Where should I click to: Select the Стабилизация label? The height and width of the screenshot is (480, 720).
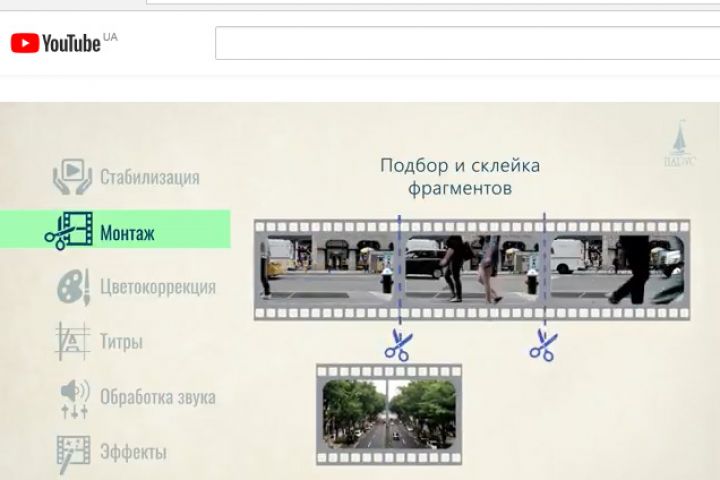150,177
